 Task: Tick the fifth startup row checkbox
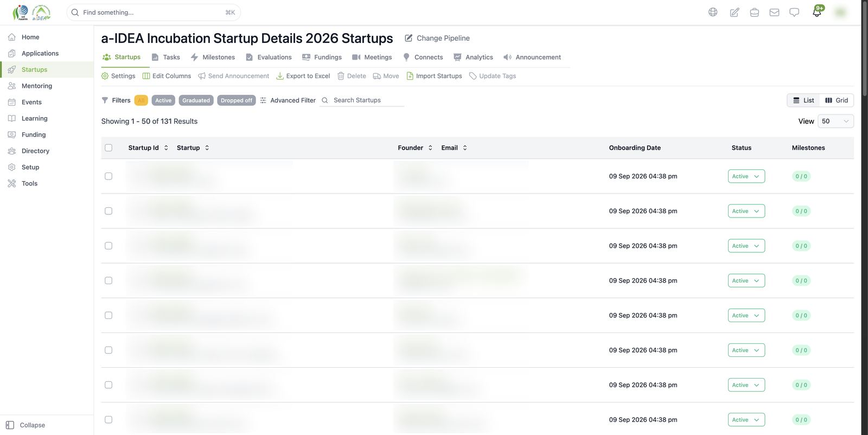point(108,315)
